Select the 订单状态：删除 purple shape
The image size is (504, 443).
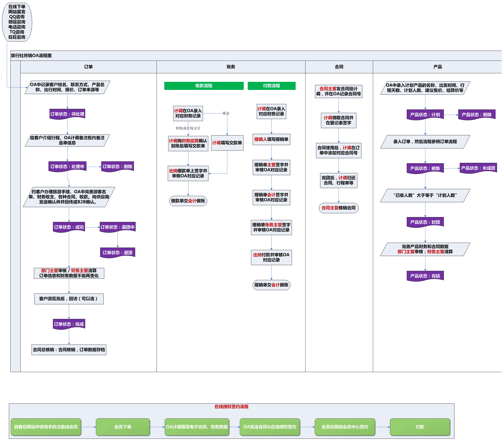(x=117, y=166)
